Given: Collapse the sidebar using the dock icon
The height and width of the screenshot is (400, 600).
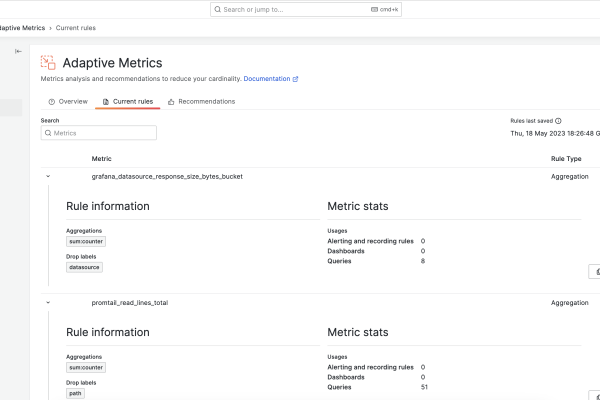Looking at the screenshot, I should tap(18, 51).
